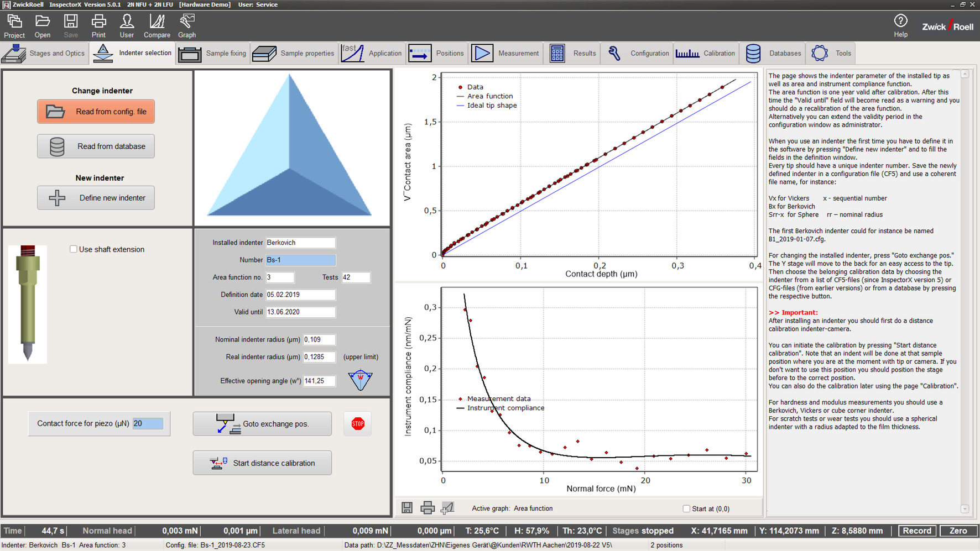Open the Sample properties tab
The height and width of the screenshot is (551, 980).
click(294, 54)
